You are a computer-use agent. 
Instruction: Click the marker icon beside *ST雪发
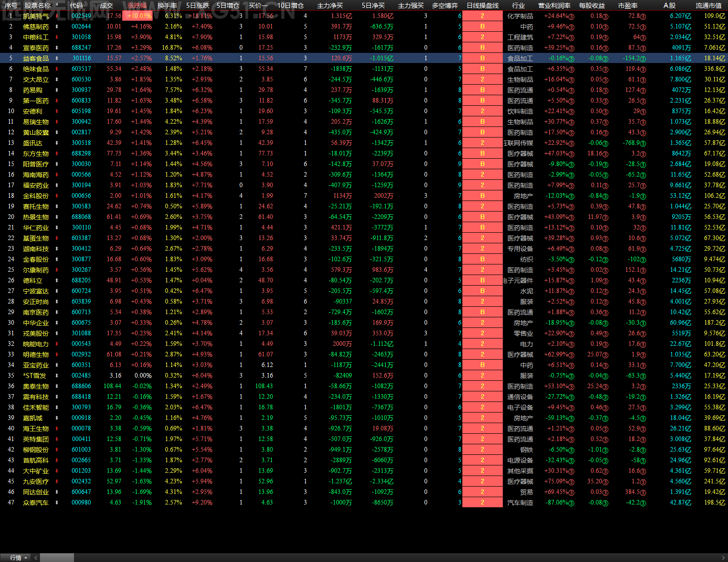[x=57, y=376]
